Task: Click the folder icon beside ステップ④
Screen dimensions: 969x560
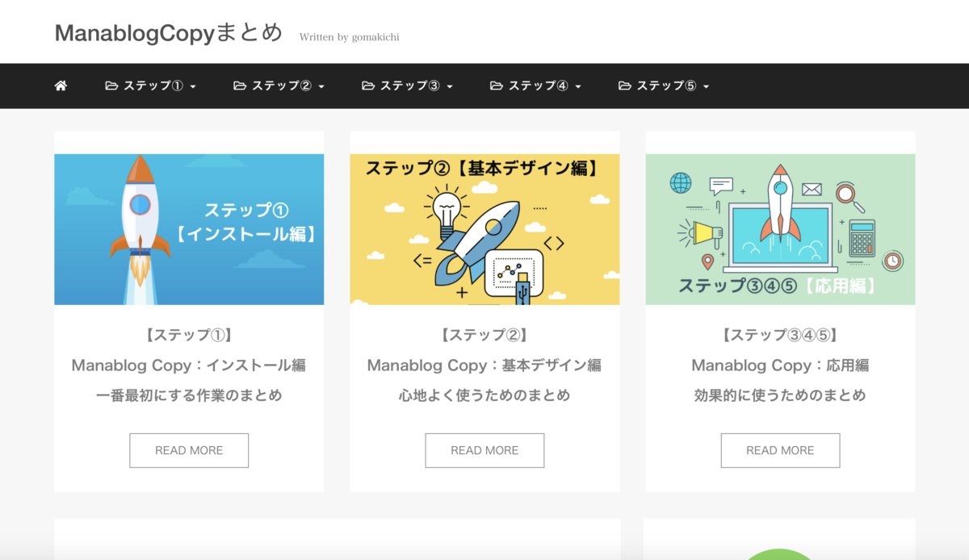Action: pos(497,86)
